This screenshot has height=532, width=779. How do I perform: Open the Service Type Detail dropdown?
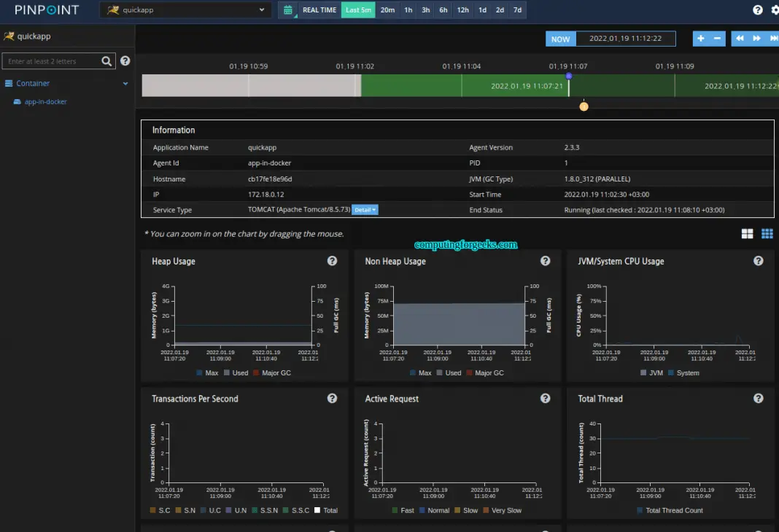[x=365, y=210]
